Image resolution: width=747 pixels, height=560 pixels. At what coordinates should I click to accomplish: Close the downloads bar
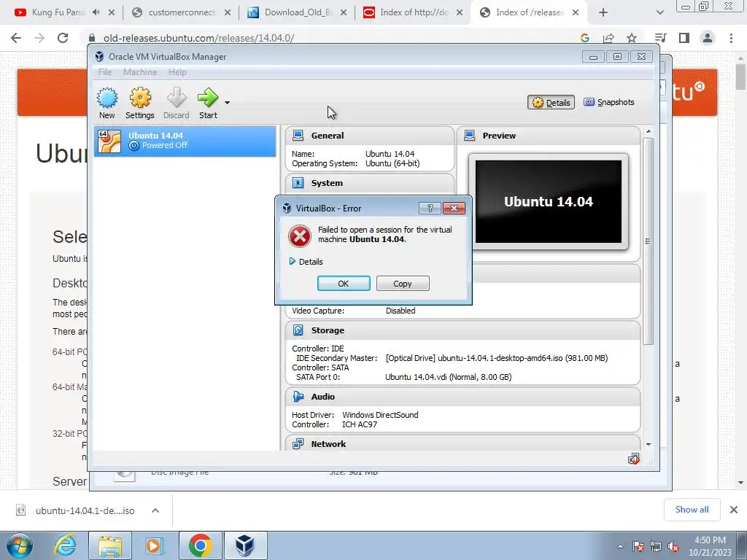(x=734, y=510)
